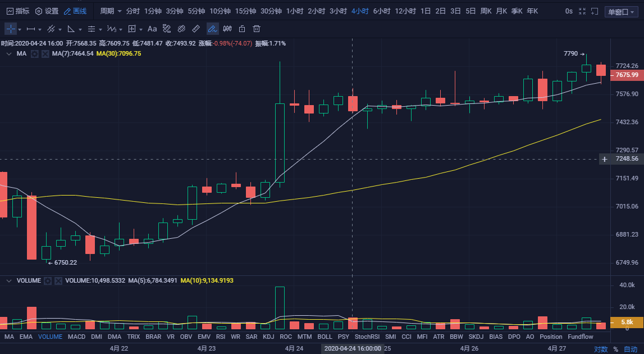Open the 周期 period dropdown
Viewport: 644px width, 354px height.
[111, 11]
